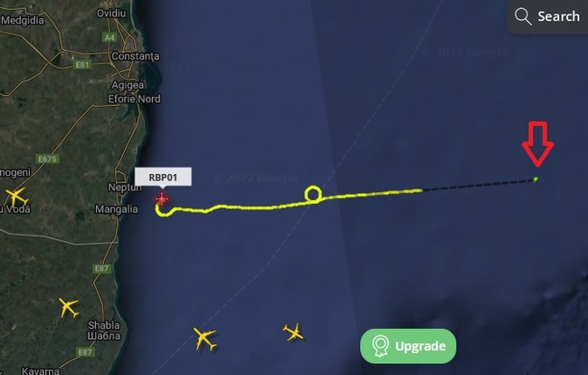Click the yellow loop on the flight track
Viewport: 588px width, 375px height.
[313, 195]
